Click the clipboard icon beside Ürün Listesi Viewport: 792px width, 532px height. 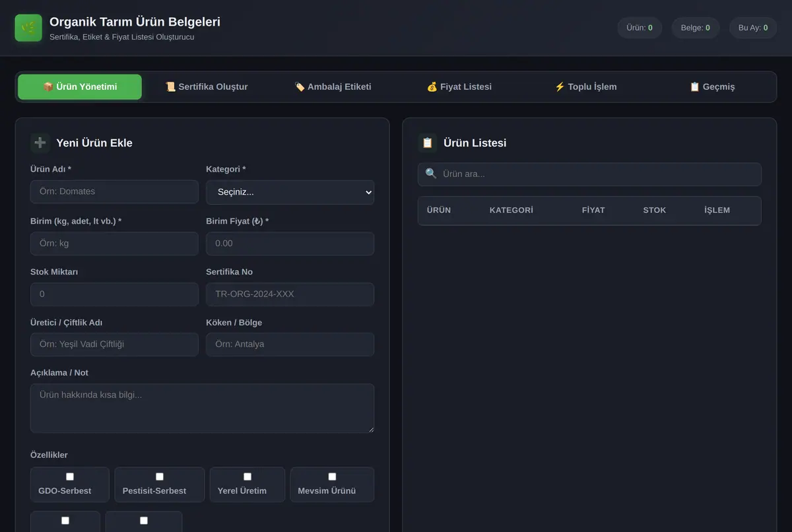coord(427,143)
